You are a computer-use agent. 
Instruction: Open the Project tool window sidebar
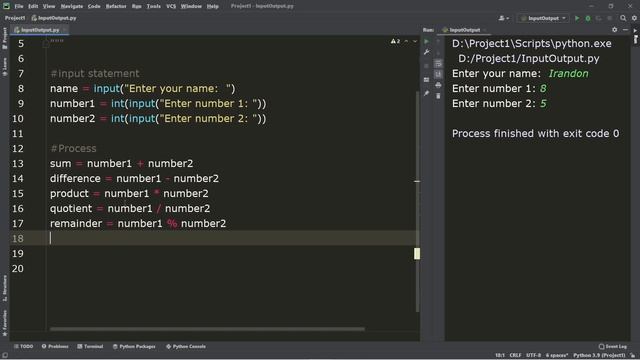[x=4, y=38]
